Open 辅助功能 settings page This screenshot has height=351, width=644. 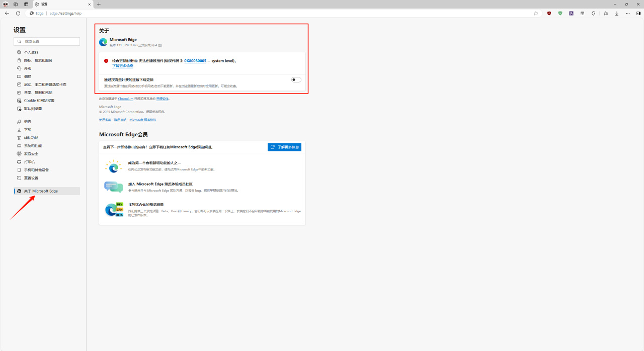point(47,138)
